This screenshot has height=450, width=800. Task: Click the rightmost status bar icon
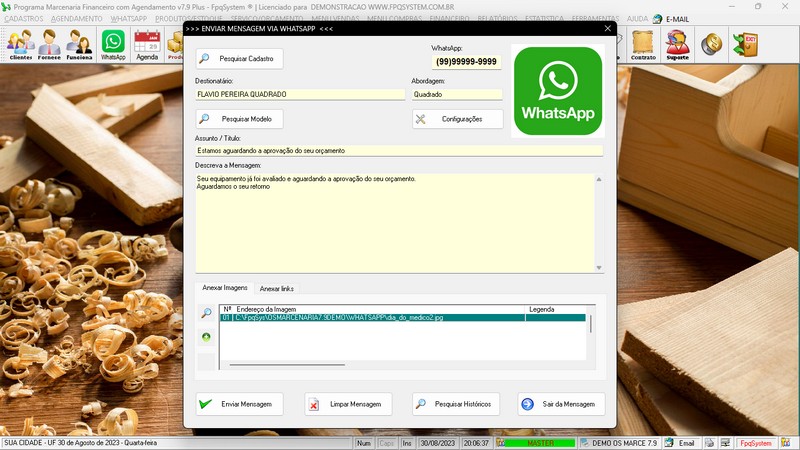click(x=785, y=443)
